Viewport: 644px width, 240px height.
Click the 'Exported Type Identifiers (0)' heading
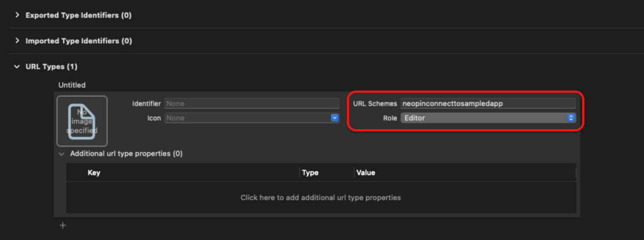(79, 15)
